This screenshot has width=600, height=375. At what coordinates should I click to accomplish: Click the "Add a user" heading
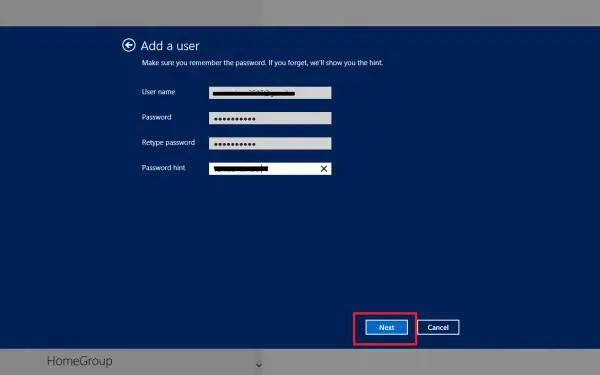click(170, 46)
